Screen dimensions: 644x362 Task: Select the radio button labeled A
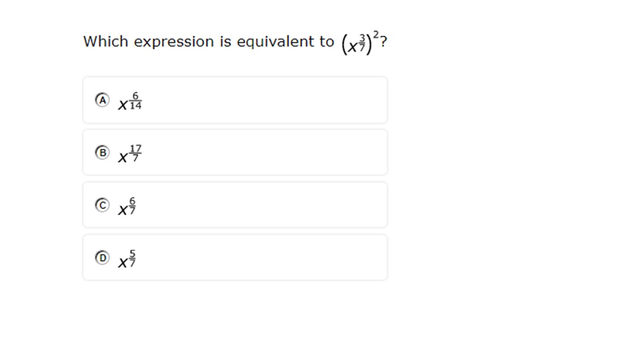coord(102,100)
